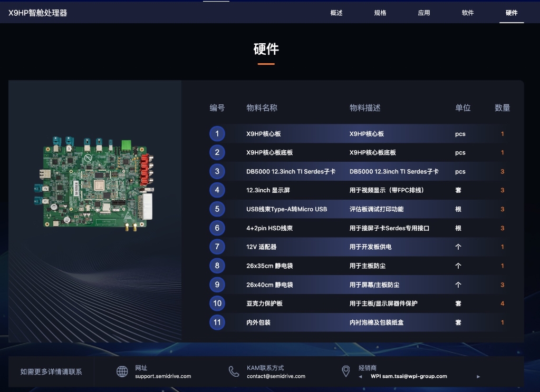Select DB5000 12.3inch TI Serdes子卡 name cell

[291, 171]
